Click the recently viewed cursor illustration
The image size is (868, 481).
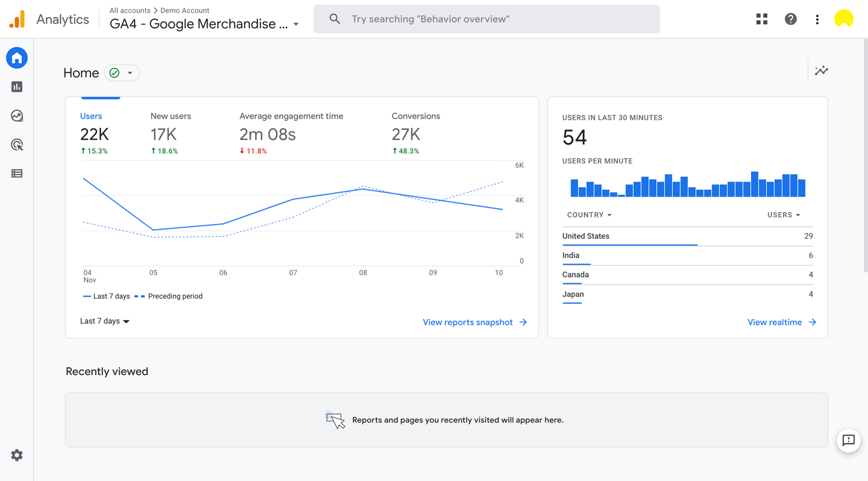(x=335, y=420)
